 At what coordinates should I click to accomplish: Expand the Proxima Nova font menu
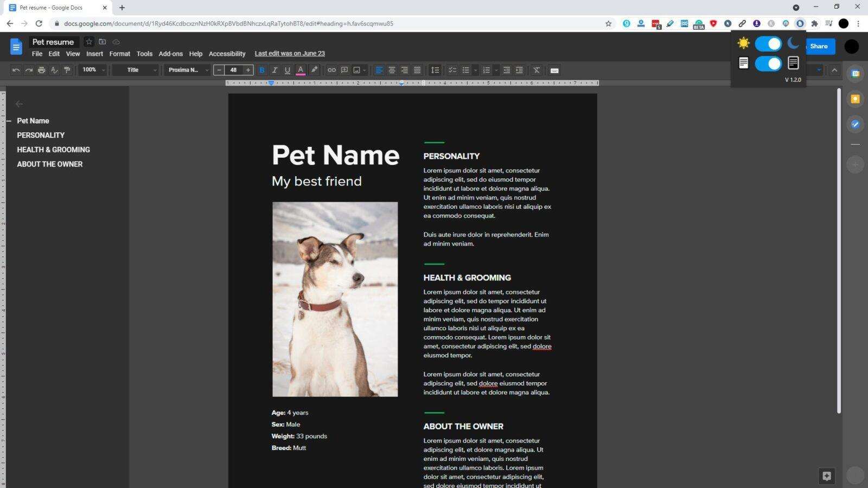click(x=187, y=70)
